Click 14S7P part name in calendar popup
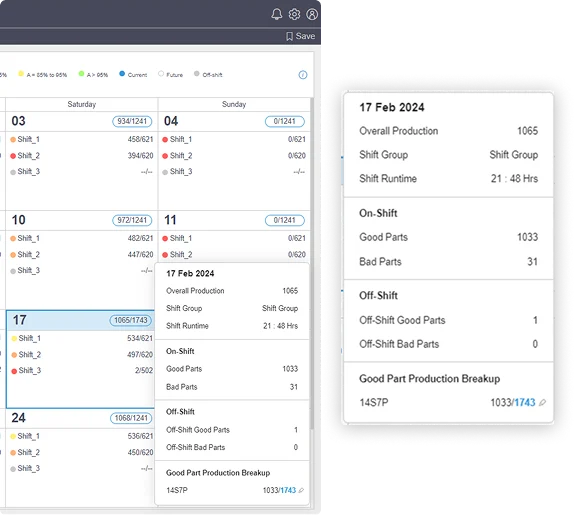This screenshot has height=515, width=575. (x=177, y=490)
